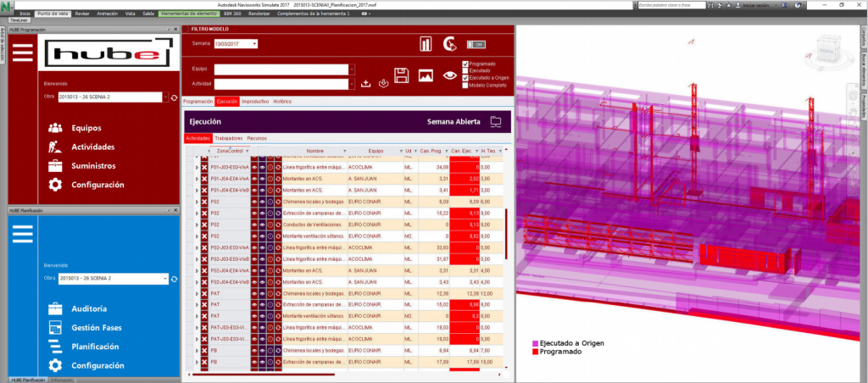The width and height of the screenshot is (868, 383).
Task: Click the download arrow icon beside Actividad
Action: 382,84
